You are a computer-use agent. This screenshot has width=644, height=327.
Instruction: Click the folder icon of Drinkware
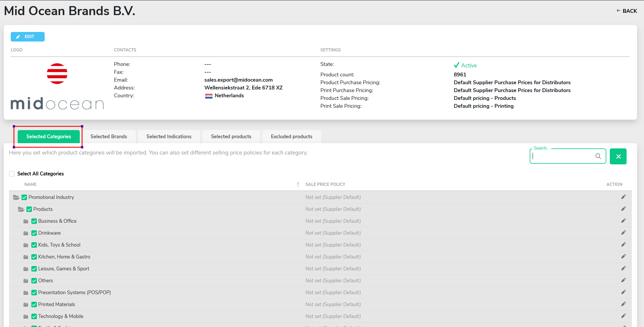coord(26,233)
